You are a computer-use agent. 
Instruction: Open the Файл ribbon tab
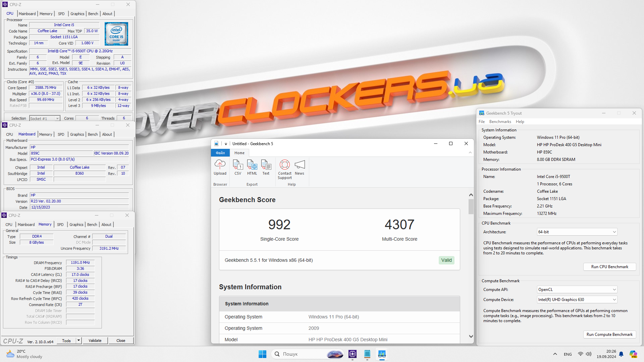coord(220,153)
